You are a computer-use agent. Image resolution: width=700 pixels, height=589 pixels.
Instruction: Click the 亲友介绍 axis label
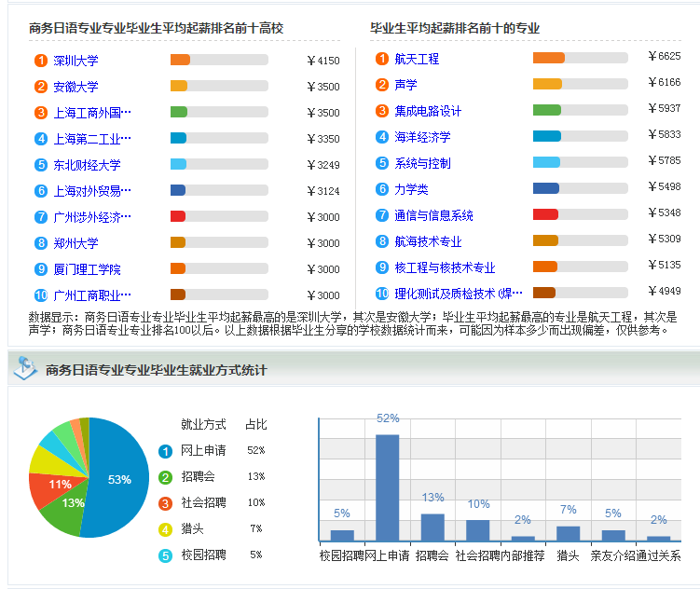point(612,555)
